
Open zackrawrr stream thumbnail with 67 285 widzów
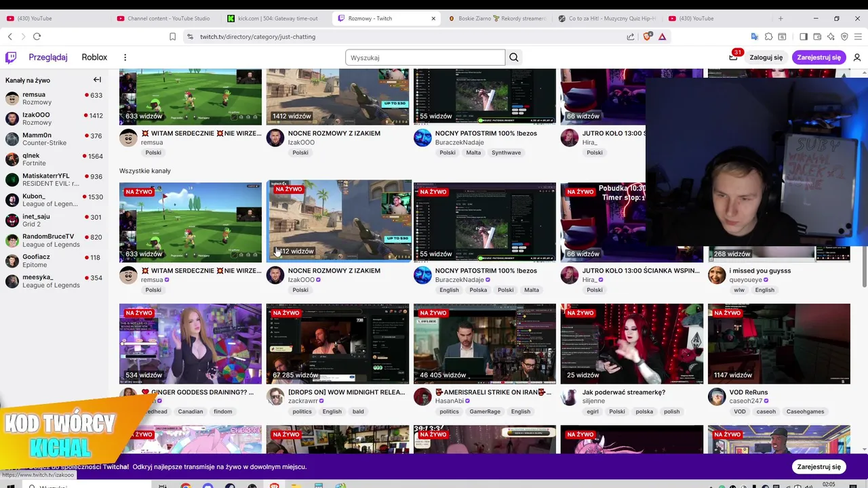338,344
